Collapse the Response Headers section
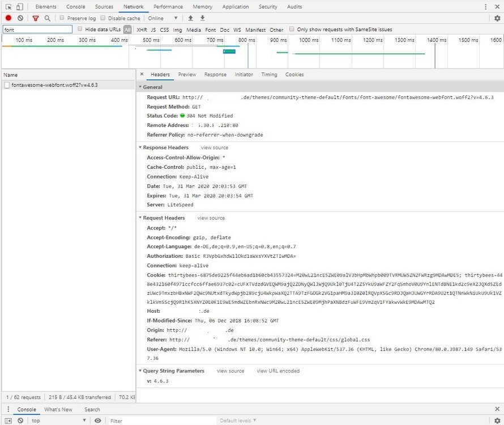 coord(140,148)
